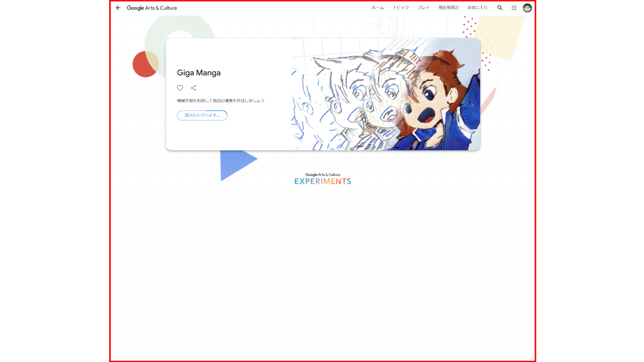The height and width of the screenshot is (362, 644).
Task: Click the manga character artwork image
Action: (386, 94)
